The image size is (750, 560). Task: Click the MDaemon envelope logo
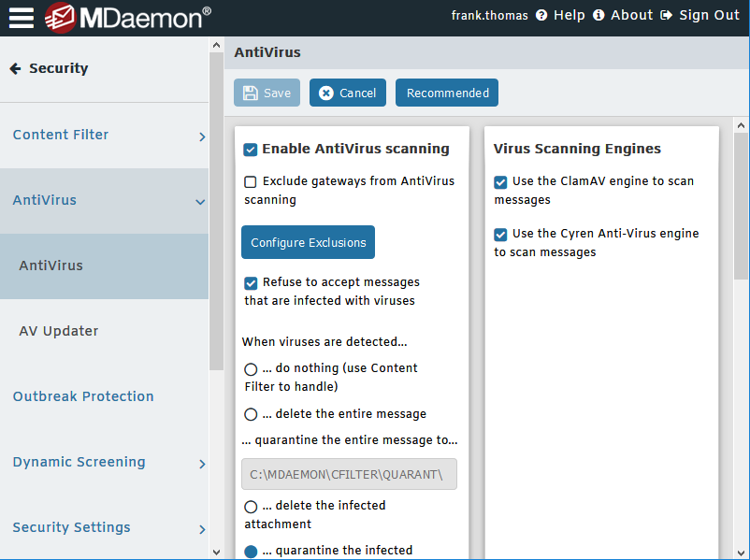click(60, 17)
